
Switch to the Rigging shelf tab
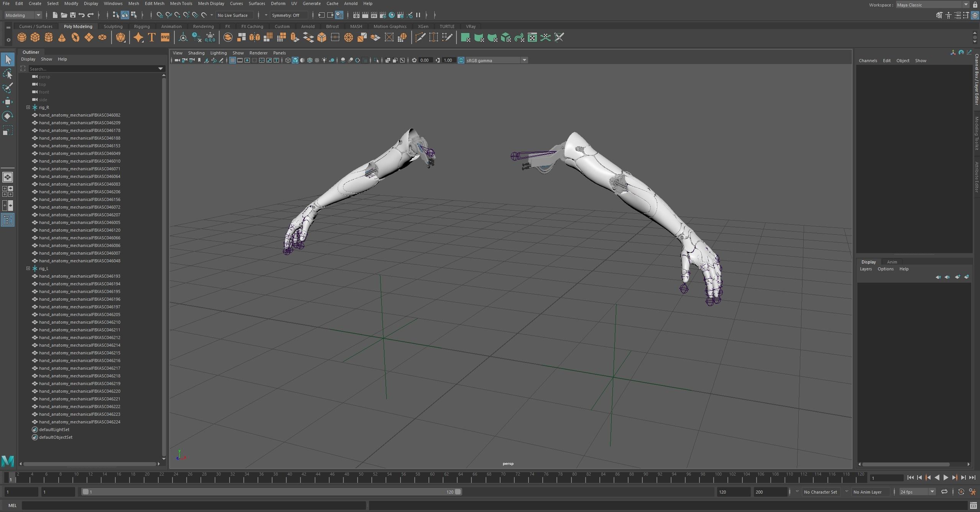142,26
